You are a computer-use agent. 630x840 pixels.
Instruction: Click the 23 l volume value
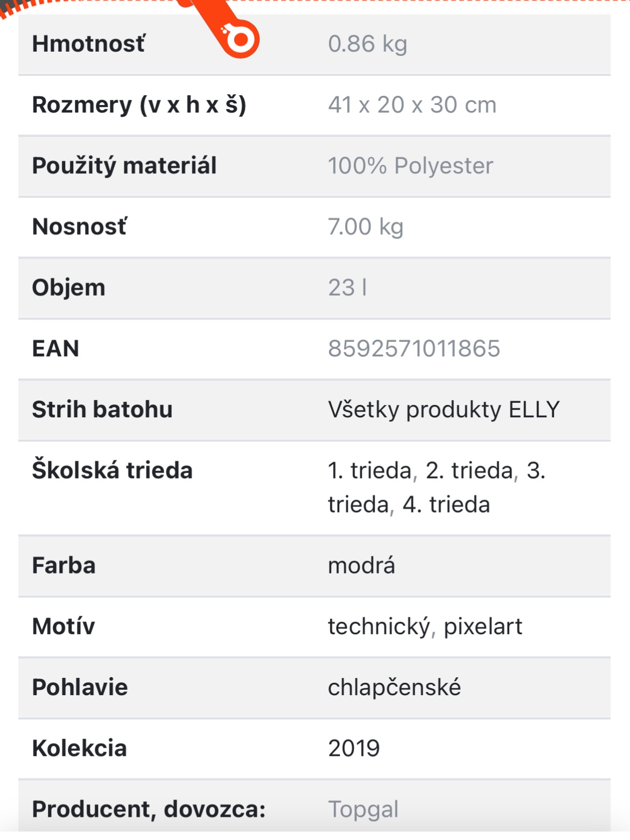tap(347, 288)
